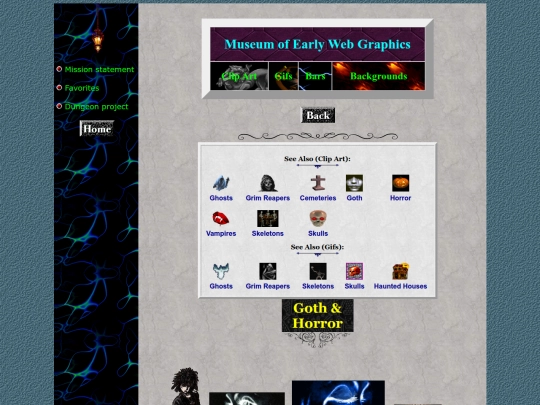Follow the Skulls clip art text link
The width and height of the screenshot is (540, 405).
click(318, 233)
